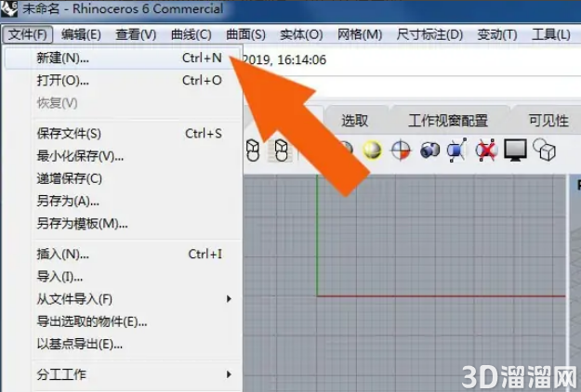Viewport: 581px width, 392px height.
Task: Open the 网格(M) menu
Action: (360, 34)
